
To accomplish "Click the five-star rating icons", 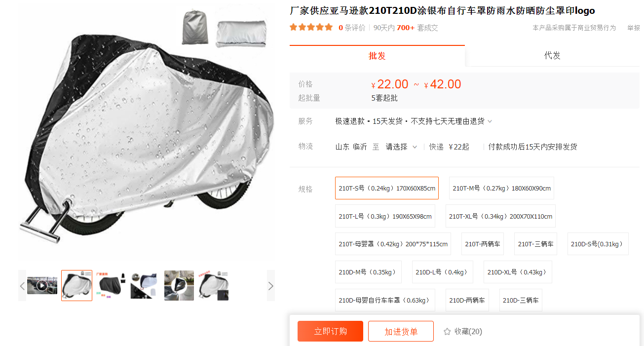I will [311, 28].
